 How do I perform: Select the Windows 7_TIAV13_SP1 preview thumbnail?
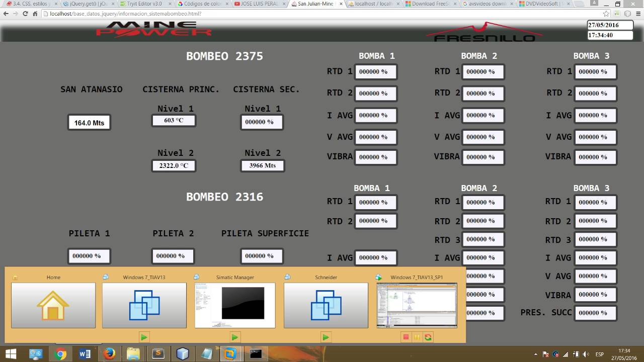(417, 305)
